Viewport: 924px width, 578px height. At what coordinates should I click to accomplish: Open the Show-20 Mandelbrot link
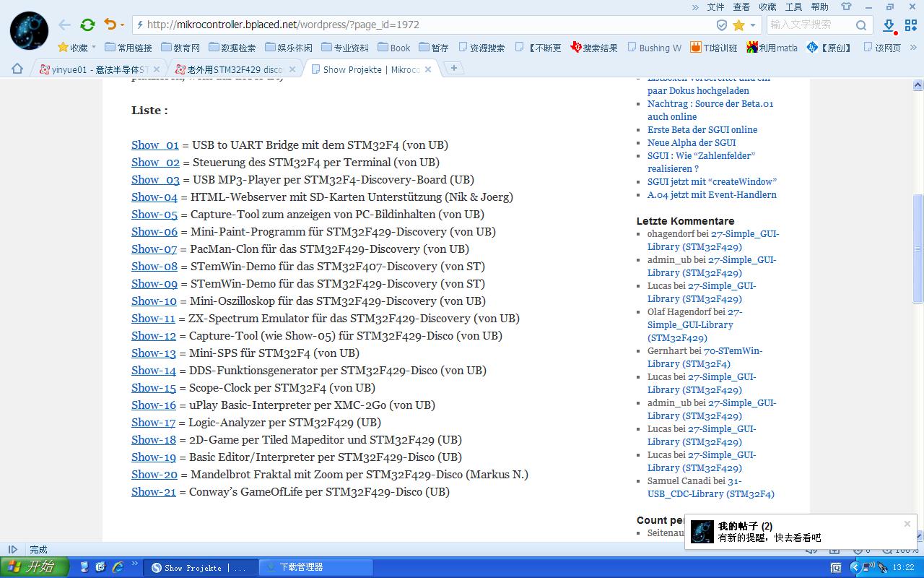(x=154, y=474)
